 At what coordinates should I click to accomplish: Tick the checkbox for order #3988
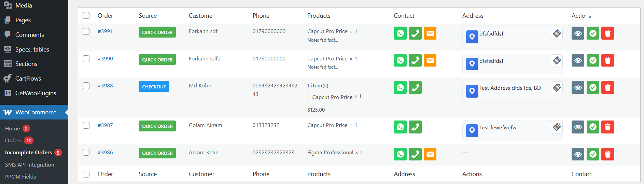coord(86,86)
